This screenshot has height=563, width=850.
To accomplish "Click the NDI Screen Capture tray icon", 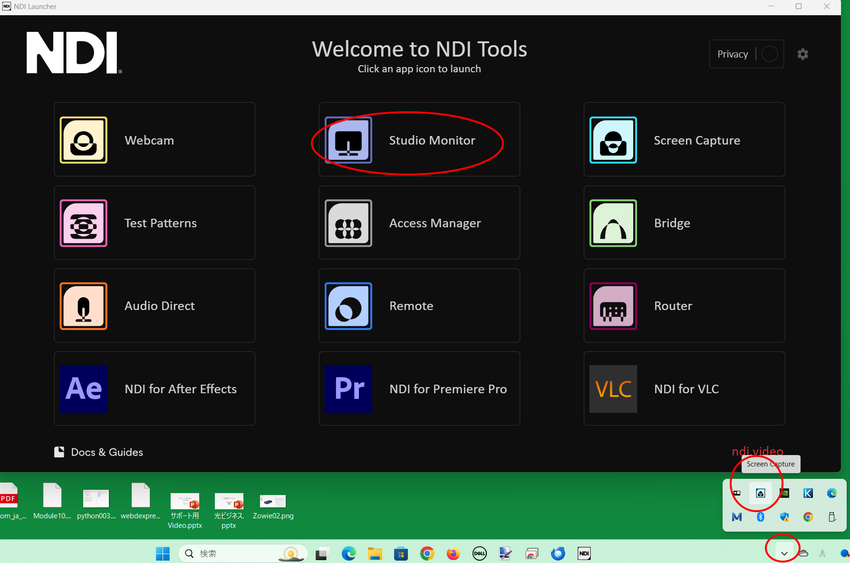I will tap(760, 493).
